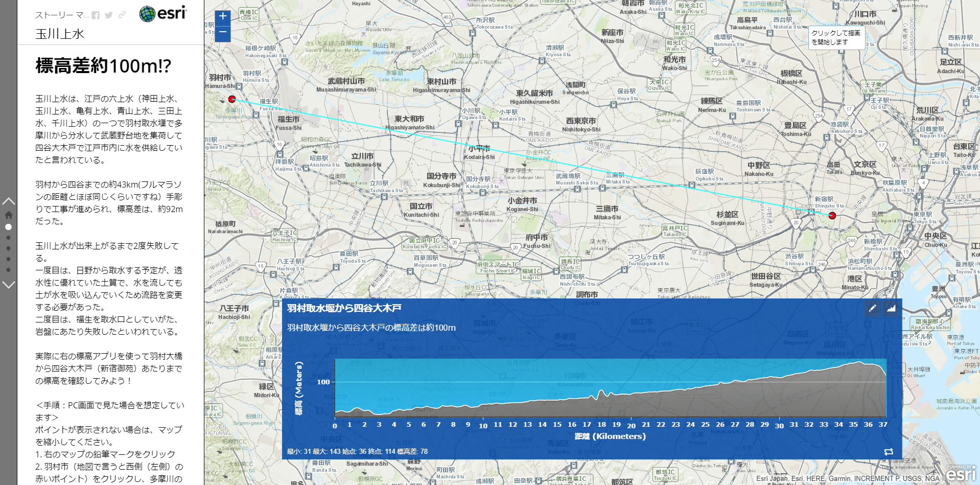Click the map zoom out minus button
Viewport: 980px width, 485px height.
pyautogui.click(x=223, y=33)
